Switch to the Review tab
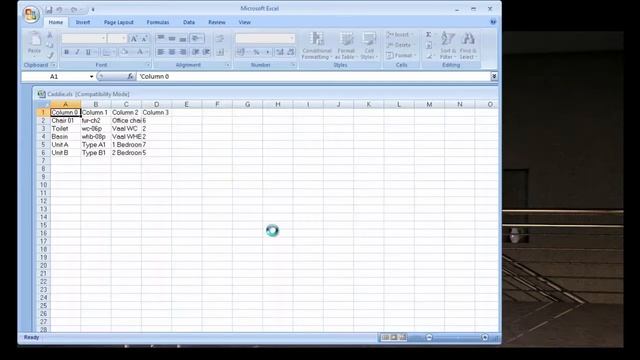 217,22
